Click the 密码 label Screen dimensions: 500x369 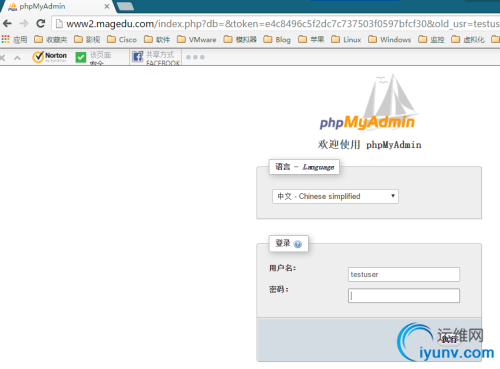tap(279, 289)
